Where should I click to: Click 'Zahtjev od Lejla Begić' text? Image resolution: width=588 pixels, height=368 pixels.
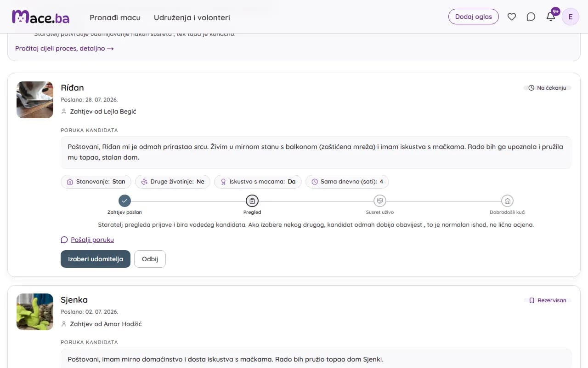pyautogui.click(x=103, y=111)
